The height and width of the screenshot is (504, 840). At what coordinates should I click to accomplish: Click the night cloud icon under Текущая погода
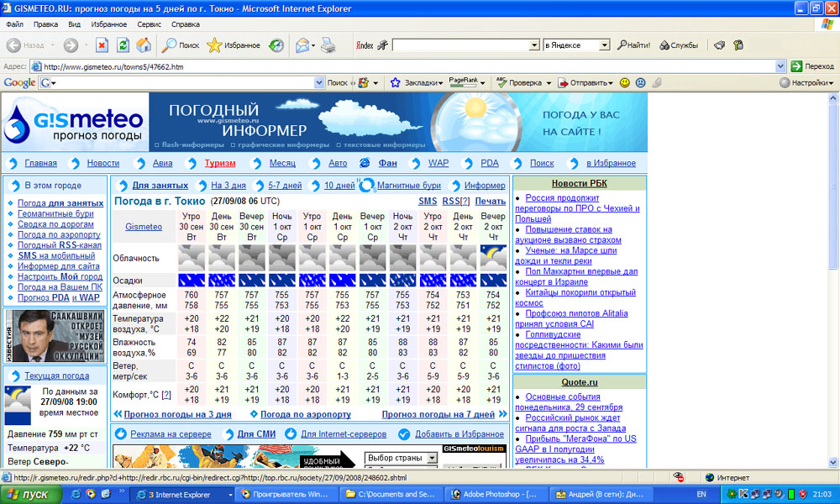17,406
